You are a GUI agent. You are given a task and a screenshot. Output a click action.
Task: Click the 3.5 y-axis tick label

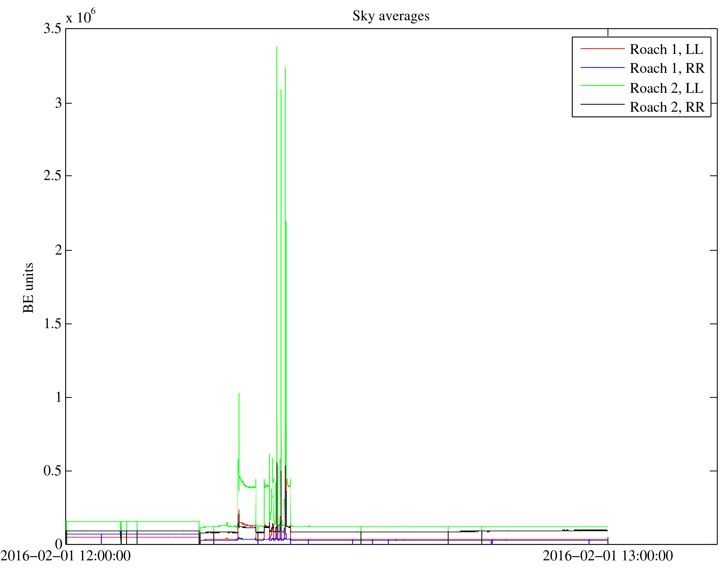click(53, 29)
